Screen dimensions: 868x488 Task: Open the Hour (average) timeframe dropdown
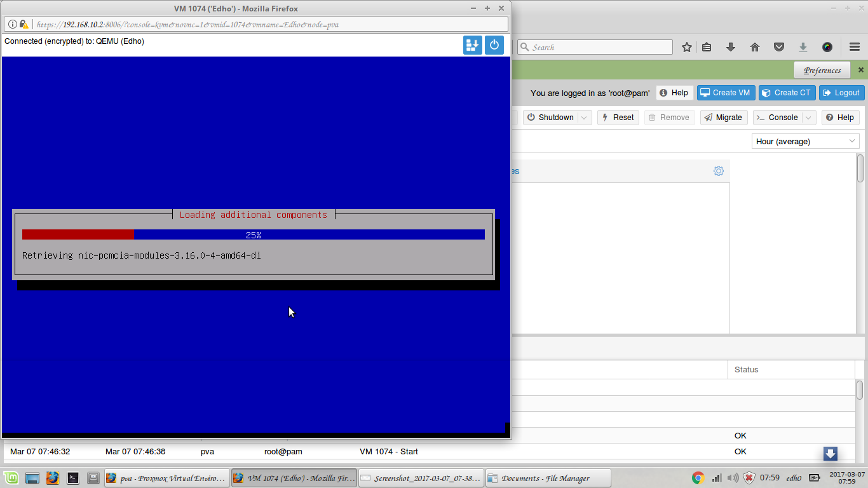(805, 141)
